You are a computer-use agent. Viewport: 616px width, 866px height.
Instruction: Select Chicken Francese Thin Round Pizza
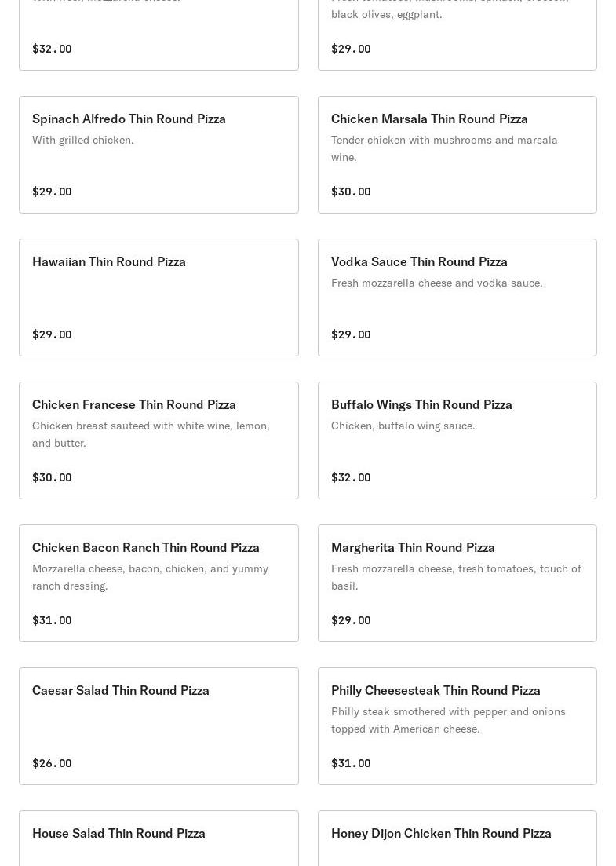(134, 404)
